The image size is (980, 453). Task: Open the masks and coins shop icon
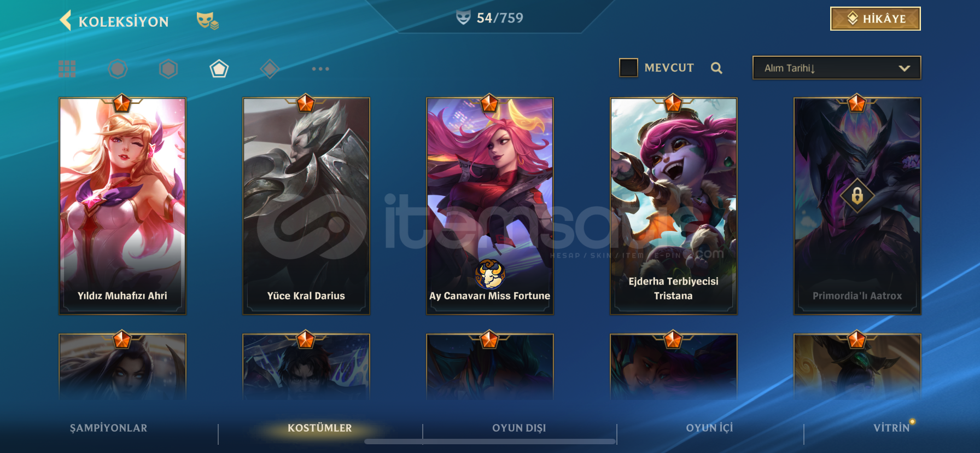pos(207,21)
